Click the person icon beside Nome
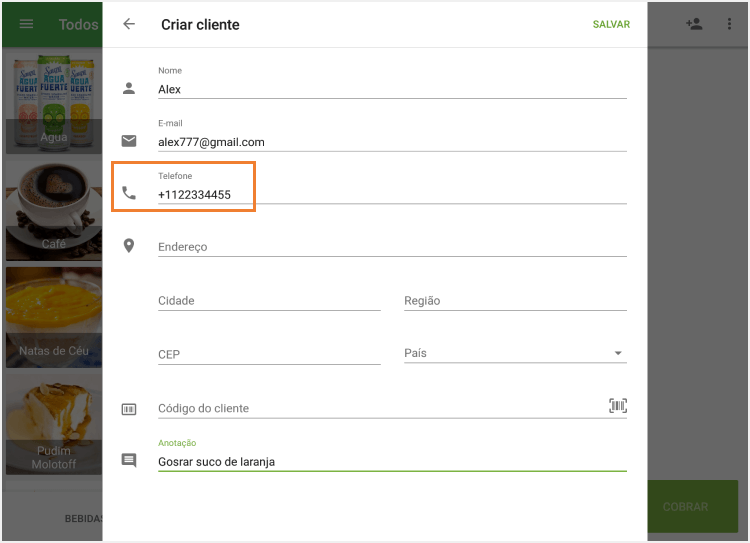 [x=129, y=88]
